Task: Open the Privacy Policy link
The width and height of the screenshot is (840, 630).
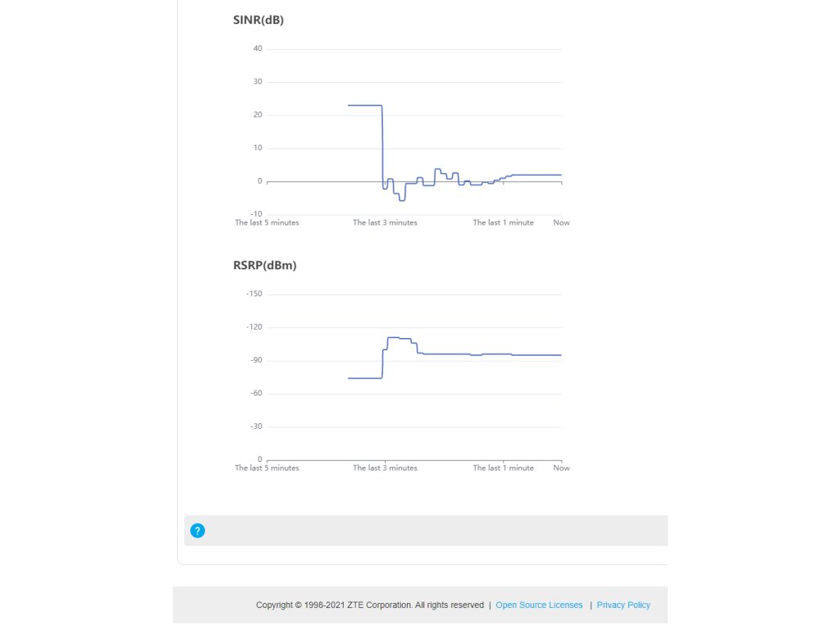Action: (623, 605)
